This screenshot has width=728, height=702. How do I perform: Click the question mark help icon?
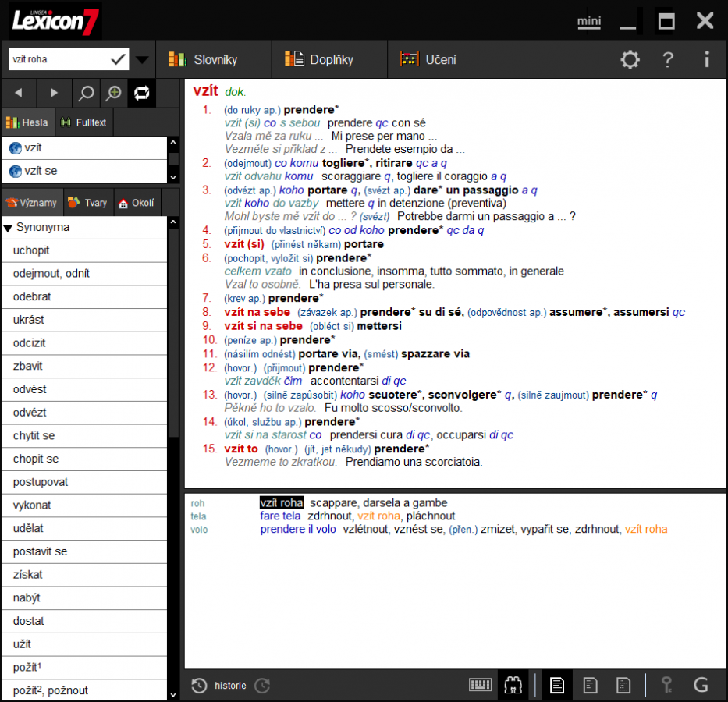pyautogui.click(x=667, y=59)
